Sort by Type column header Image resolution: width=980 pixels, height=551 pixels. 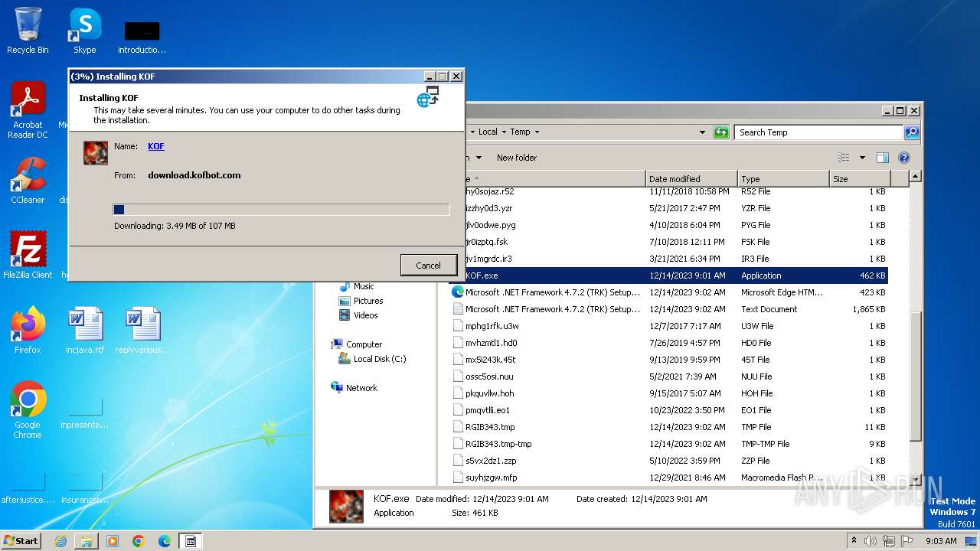pos(783,179)
